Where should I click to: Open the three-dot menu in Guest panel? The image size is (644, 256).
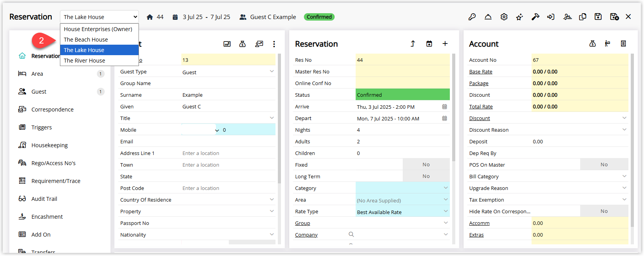(274, 44)
